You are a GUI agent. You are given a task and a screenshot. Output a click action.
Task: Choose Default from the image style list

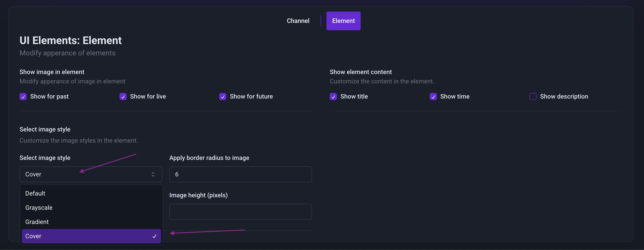[x=35, y=193]
